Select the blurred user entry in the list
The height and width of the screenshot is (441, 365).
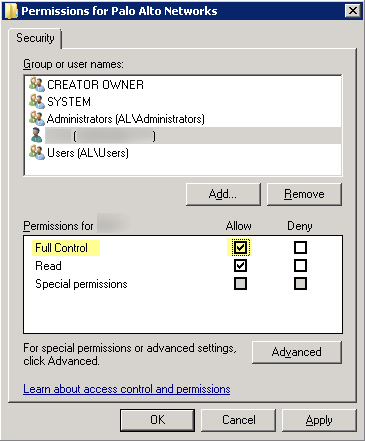pyautogui.click(x=183, y=136)
